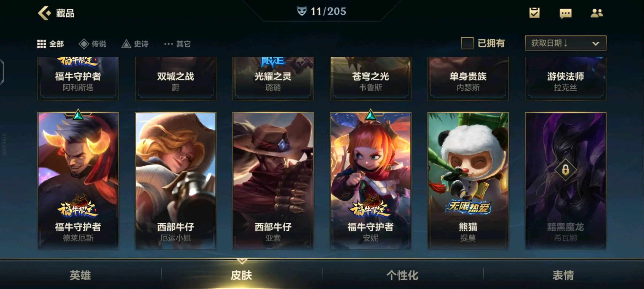Open the 其它 more filters
644x289 pixels.
pyautogui.click(x=177, y=44)
